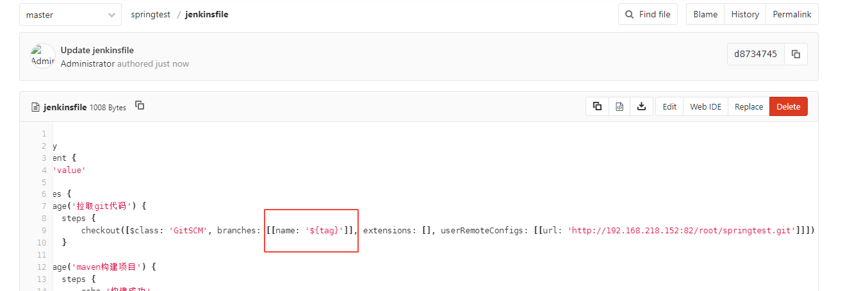Screen dimensions: 868x291
Task: Click the chevron arrow in branch selector
Action: 112,15
